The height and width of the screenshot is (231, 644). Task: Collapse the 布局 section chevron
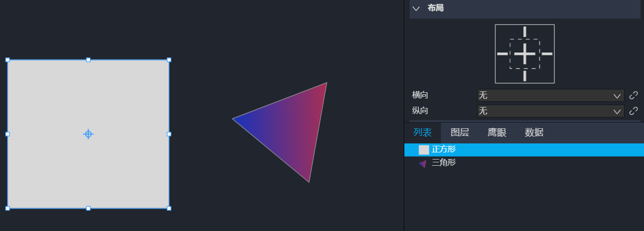(416, 9)
